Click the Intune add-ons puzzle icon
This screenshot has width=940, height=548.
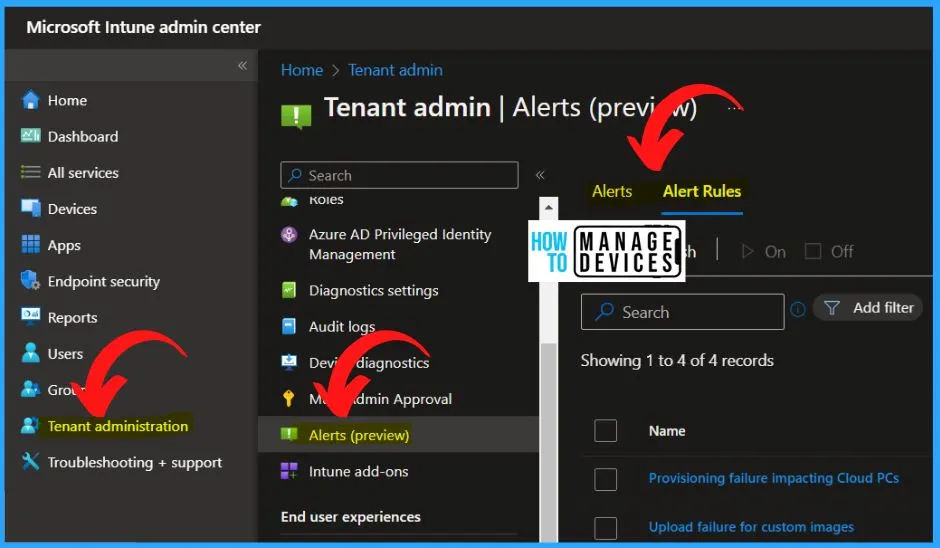tap(289, 471)
